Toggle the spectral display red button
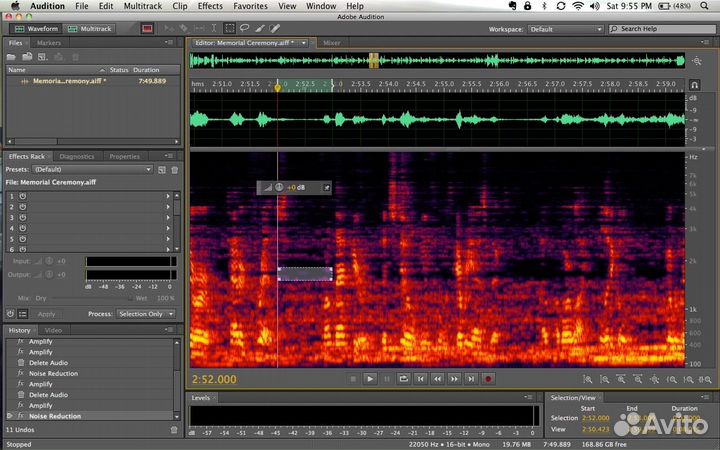 click(148, 29)
